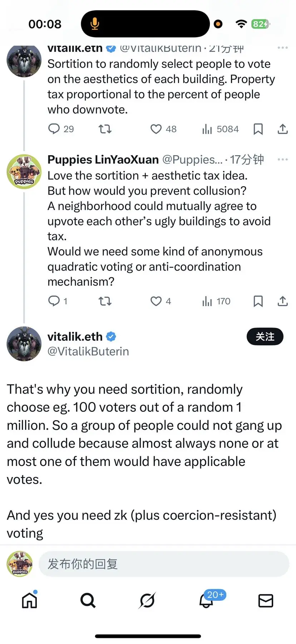
Task: Tap the 关注 follow button
Action: coord(265,336)
